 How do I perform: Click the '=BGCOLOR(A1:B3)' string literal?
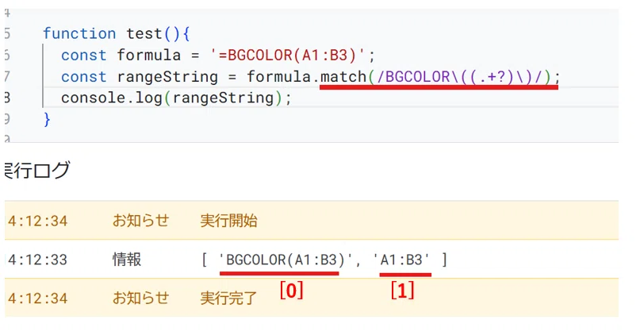click(x=287, y=55)
